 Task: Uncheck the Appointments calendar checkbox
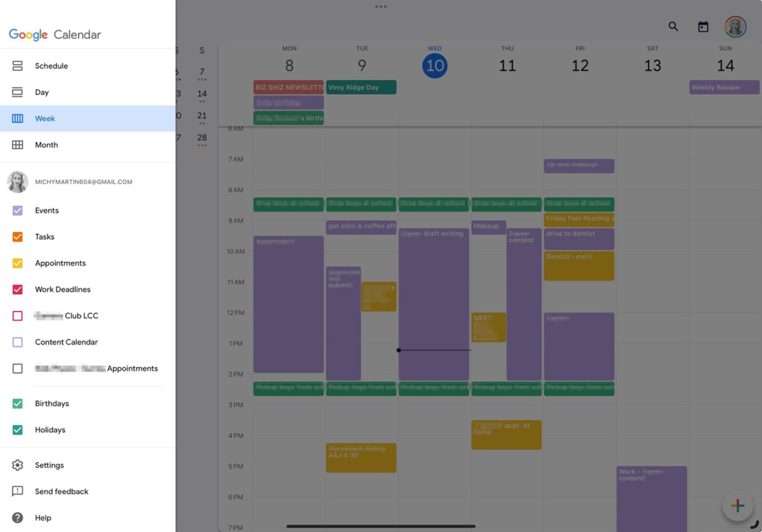pyautogui.click(x=17, y=263)
